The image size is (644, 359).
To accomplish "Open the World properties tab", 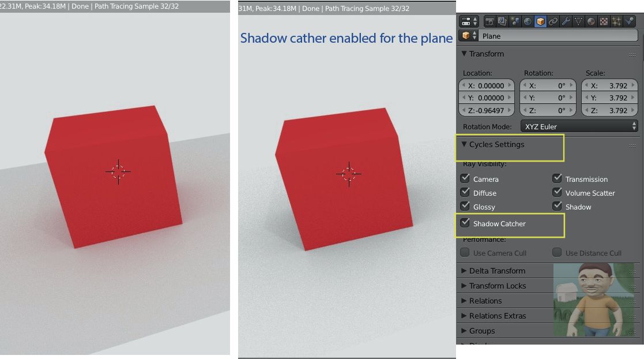I will tap(528, 21).
